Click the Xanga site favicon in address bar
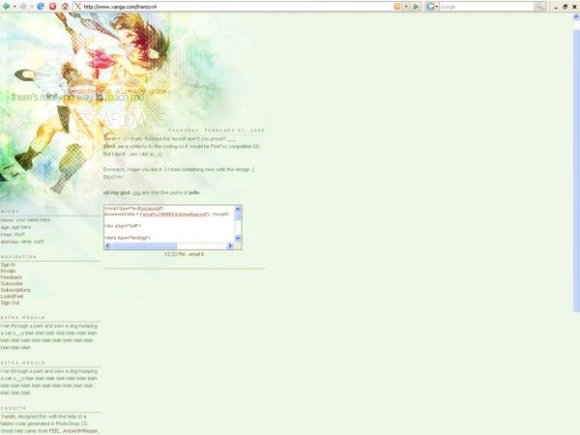The height and width of the screenshot is (435, 580). tap(78, 6)
